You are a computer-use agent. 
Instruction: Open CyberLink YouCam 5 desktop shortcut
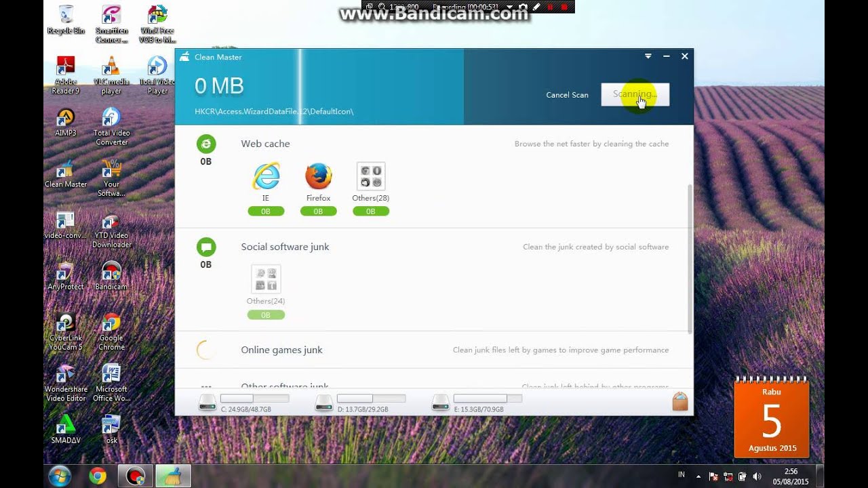(x=66, y=332)
